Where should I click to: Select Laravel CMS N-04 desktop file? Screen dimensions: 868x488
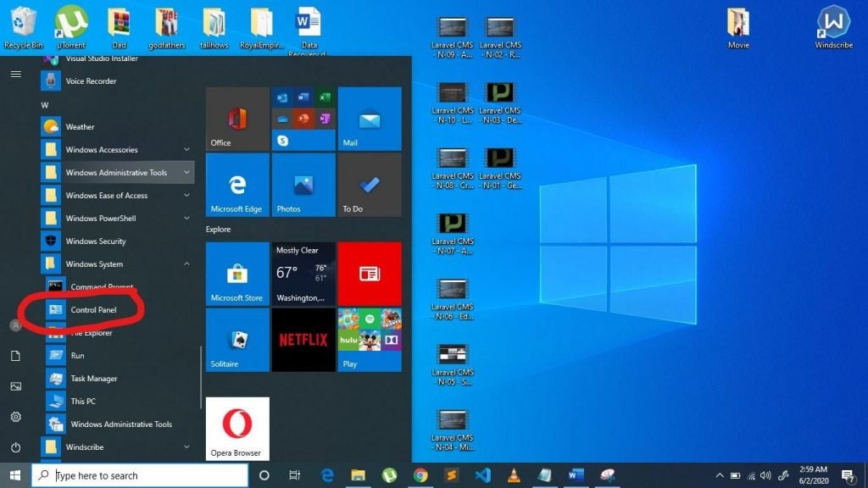[453, 430]
